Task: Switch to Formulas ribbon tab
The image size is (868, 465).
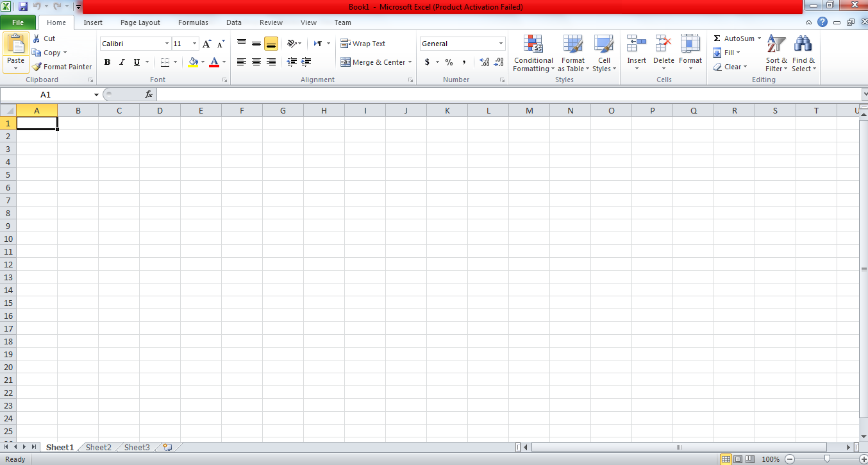Action: [x=193, y=22]
